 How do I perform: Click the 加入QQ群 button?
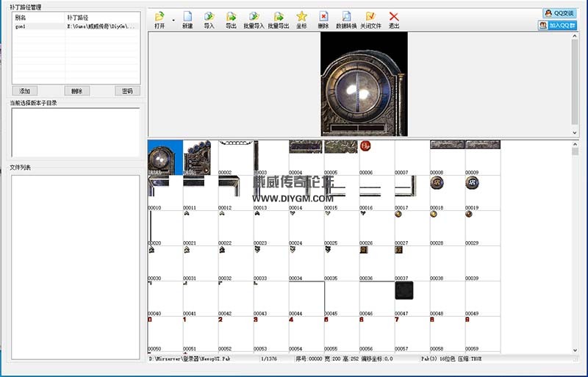pos(557,25)
